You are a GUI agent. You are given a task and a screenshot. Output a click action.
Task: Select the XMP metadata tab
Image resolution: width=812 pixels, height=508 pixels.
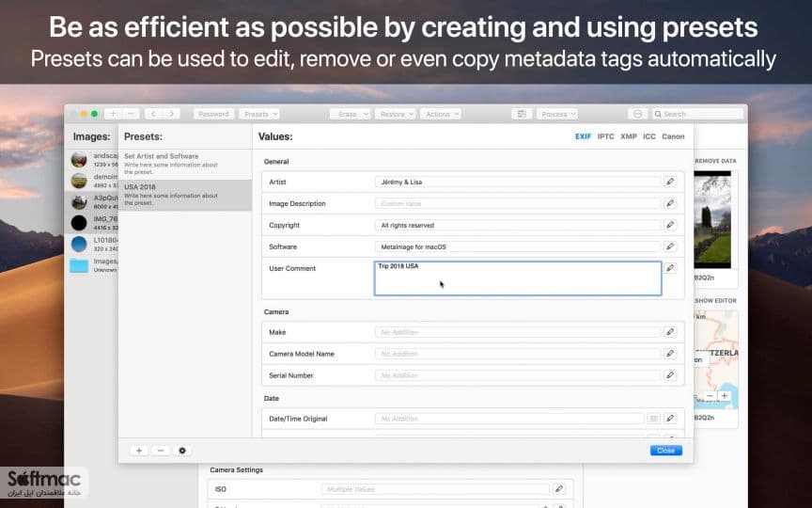628,136
